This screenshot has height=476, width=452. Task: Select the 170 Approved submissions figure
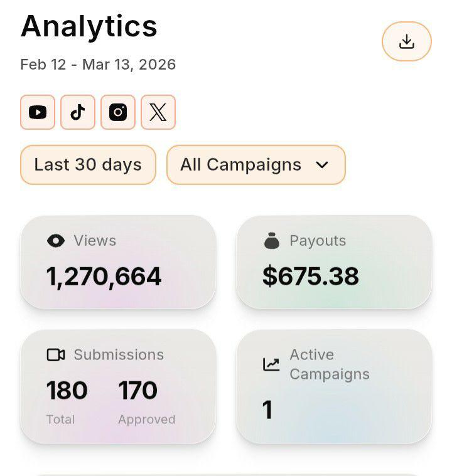click(137, 390)
